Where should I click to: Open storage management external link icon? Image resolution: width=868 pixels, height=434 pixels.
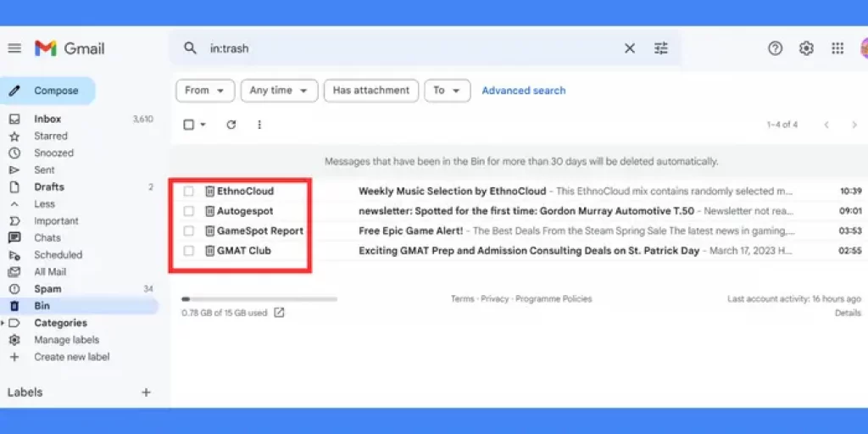point(280,313)
